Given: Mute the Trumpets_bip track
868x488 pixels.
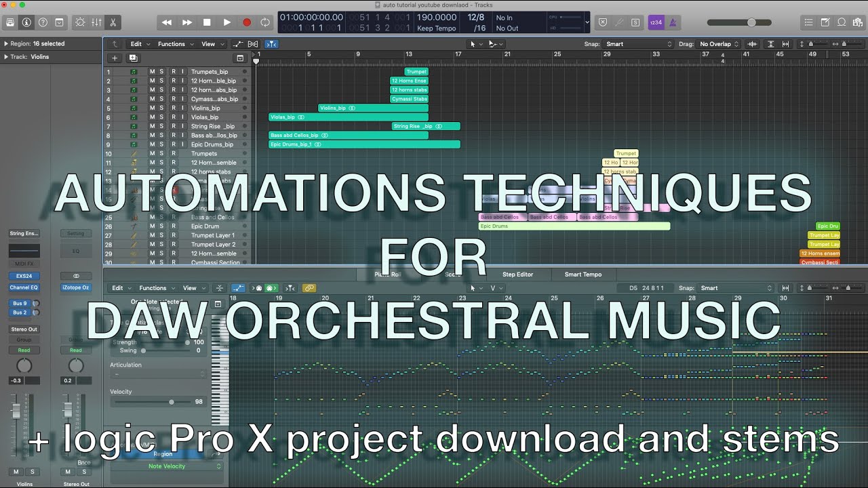Looking at the screenshot, I should click(152, 72).
